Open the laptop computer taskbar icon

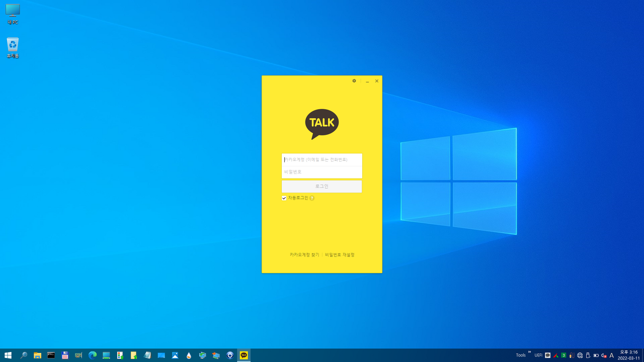tap(106, 355)
